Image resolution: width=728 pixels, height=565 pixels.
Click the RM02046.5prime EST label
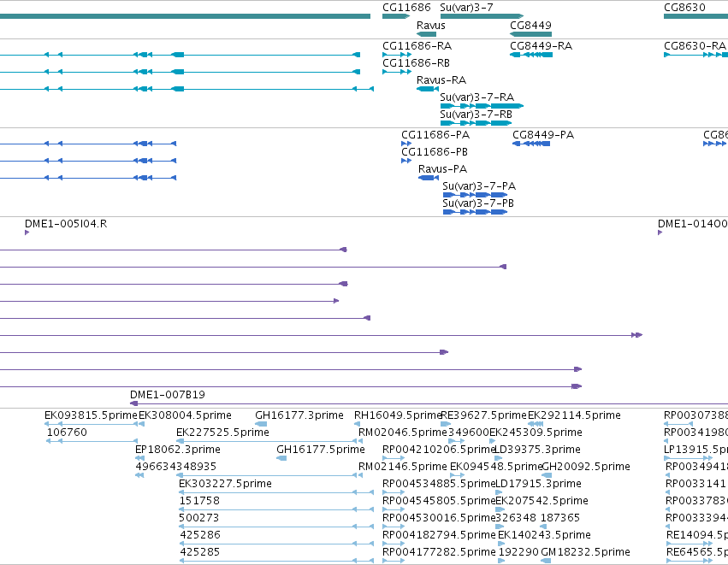tap(403, 433)
